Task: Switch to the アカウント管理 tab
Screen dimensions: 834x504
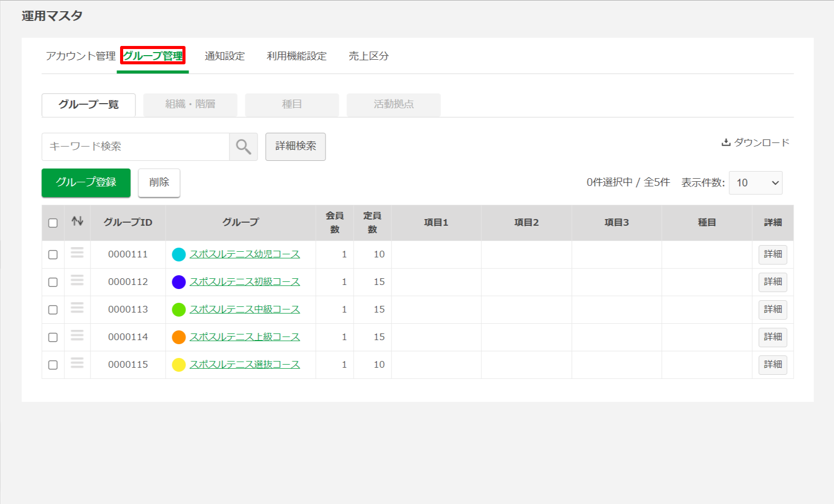Action: [81, 56]
